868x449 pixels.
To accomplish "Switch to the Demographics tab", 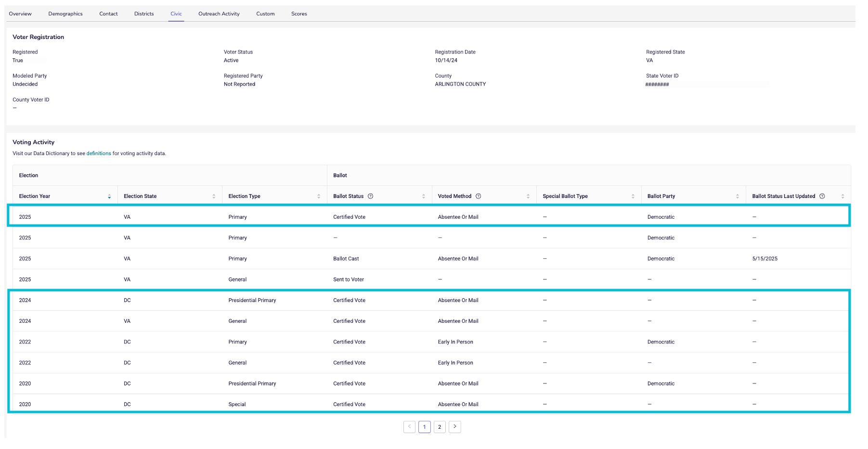I will [x=65, y=14].
